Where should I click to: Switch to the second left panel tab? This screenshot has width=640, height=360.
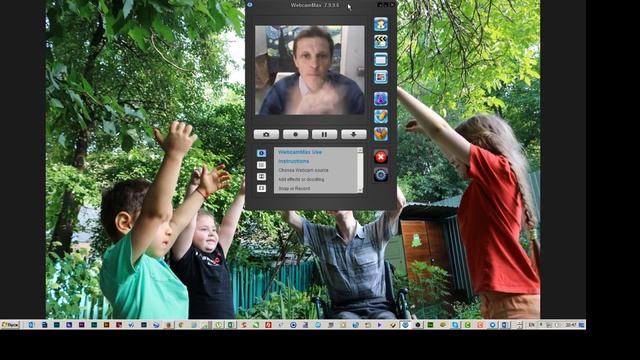(261, 165)
